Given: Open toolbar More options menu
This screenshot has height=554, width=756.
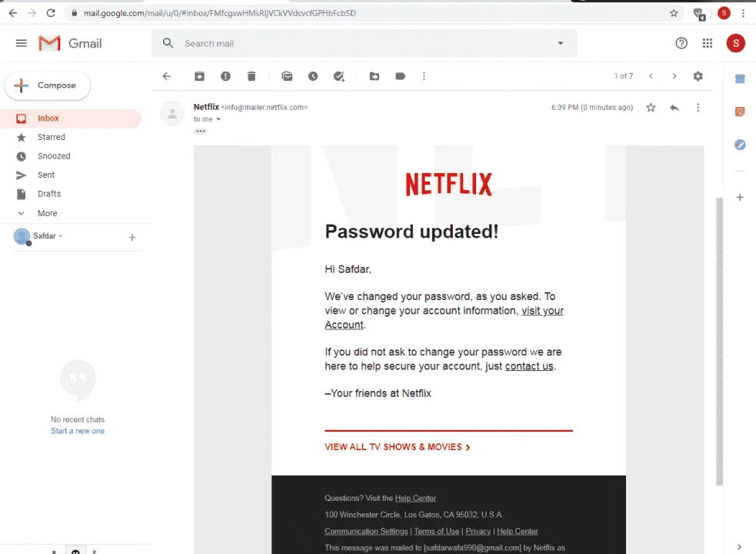Looking at the screenshot, I should click(x=425, y=76).
